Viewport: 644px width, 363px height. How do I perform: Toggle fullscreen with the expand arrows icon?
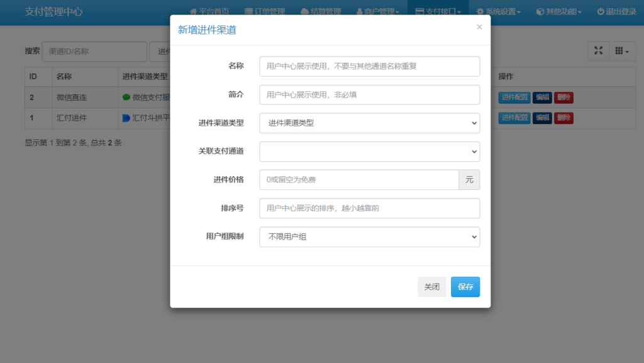(x=598, y=51)
